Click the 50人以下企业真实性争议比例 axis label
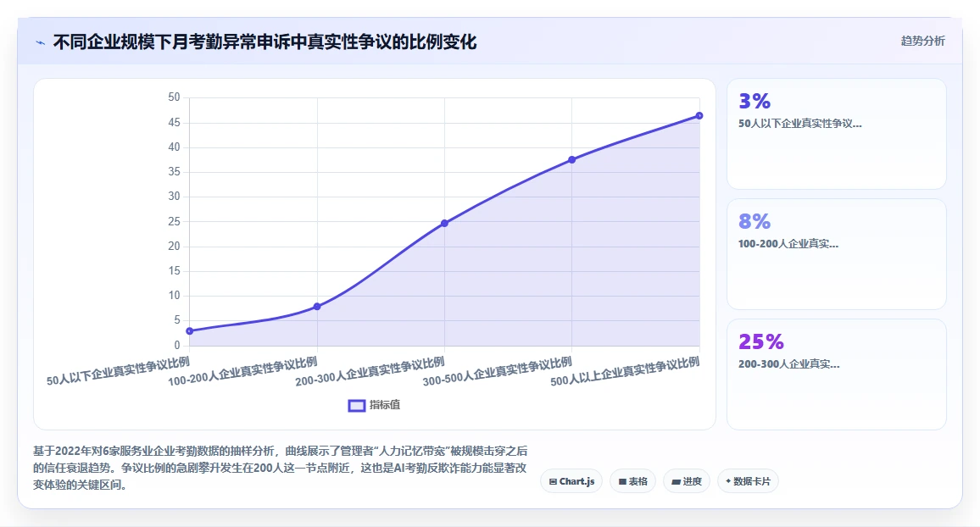This screenshot has height=527, width=980. 118,371
